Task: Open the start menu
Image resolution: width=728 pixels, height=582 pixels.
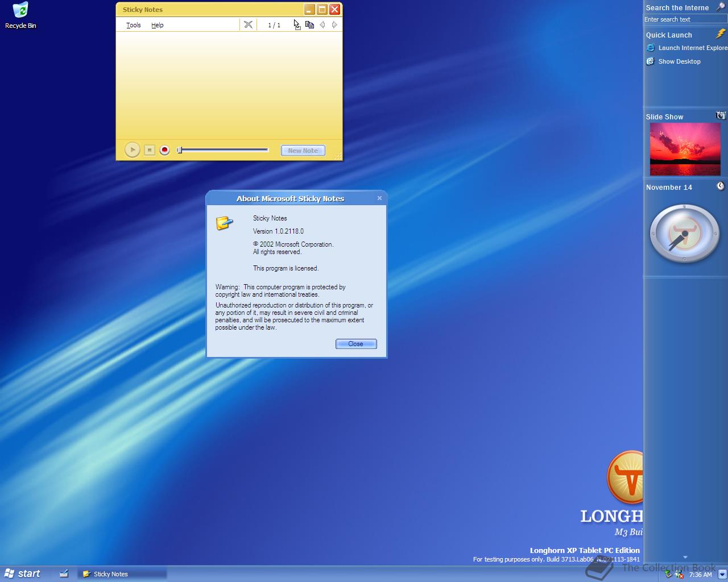Action: pyautogui.click(x=22, y=573)
